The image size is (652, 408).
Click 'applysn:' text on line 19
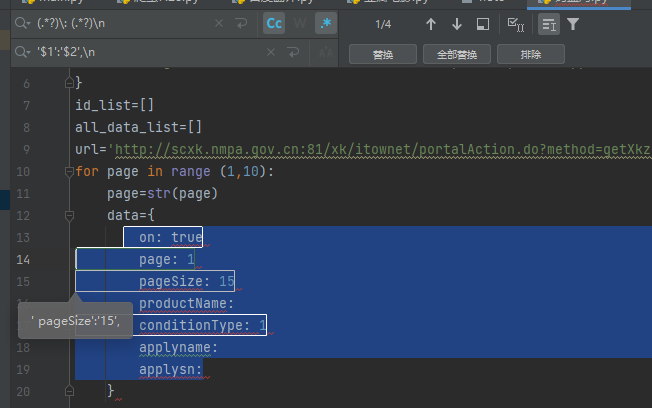[x=170, y=369]
